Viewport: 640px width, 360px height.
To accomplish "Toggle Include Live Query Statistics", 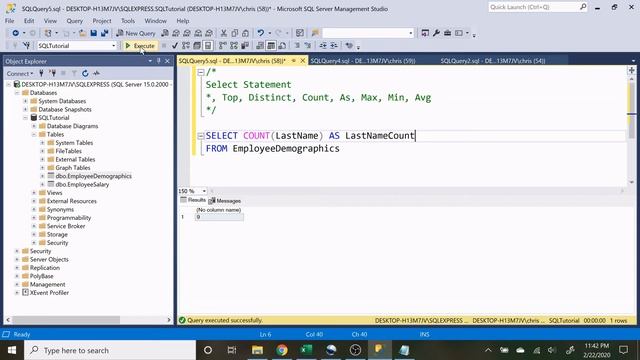I will click(x=234, y=46).
